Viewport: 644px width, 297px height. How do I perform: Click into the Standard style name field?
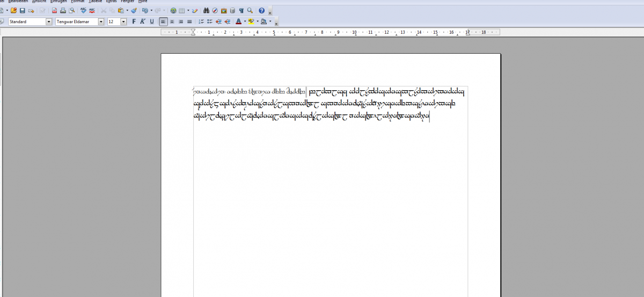click(27, 21)
